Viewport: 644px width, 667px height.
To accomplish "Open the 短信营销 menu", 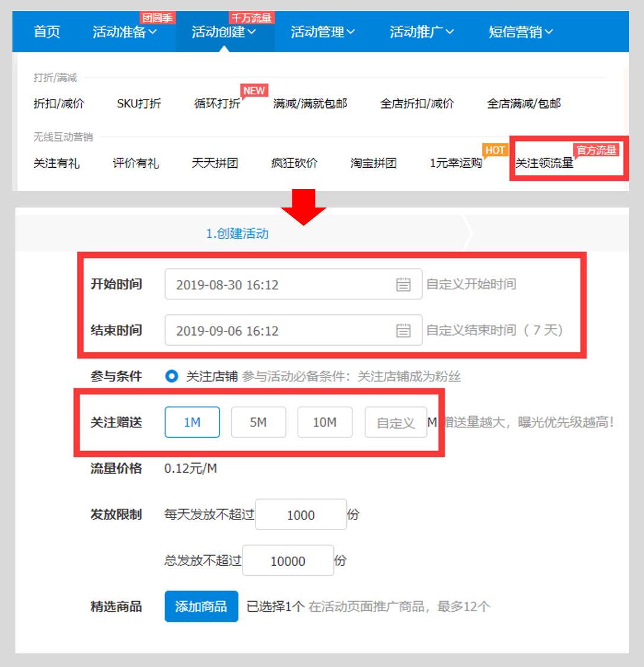I will coord(521,32).
